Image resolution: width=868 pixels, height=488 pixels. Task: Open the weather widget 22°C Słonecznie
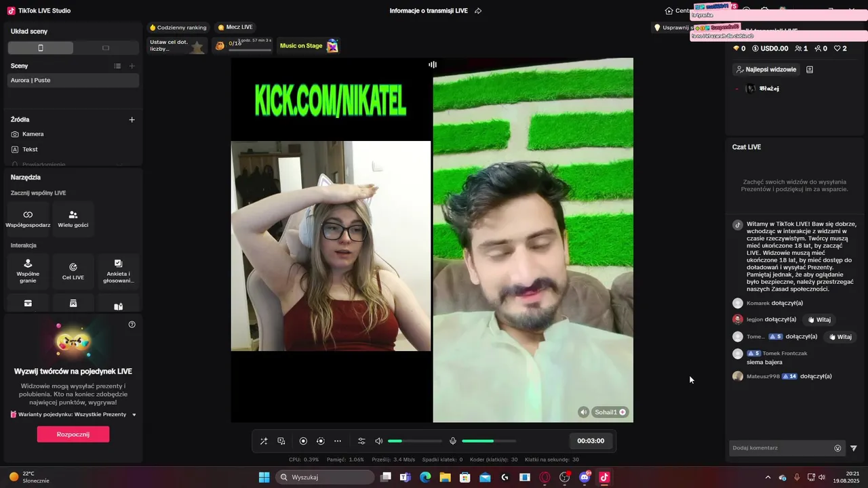point(29,477)
